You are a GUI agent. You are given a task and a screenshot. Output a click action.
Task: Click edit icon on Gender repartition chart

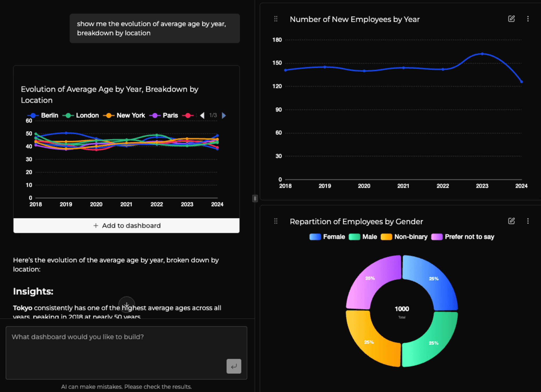[x=511, y=221]
